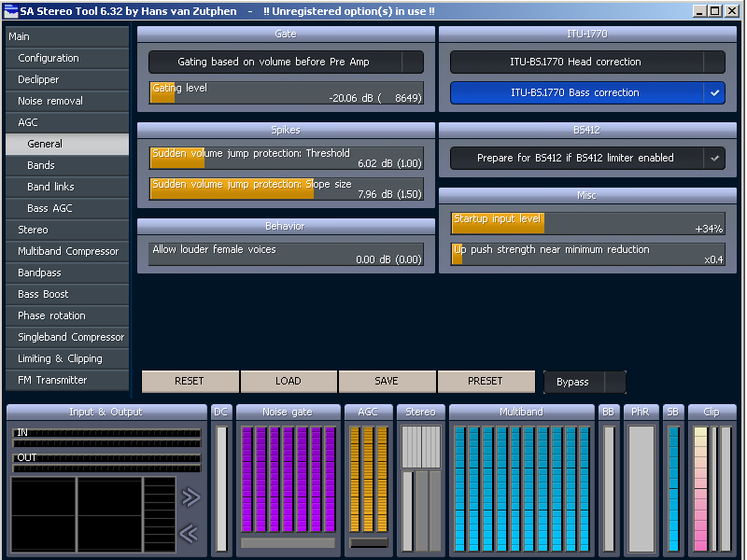
Task: Click the LOAD button
Action: [x=289, y=382]
